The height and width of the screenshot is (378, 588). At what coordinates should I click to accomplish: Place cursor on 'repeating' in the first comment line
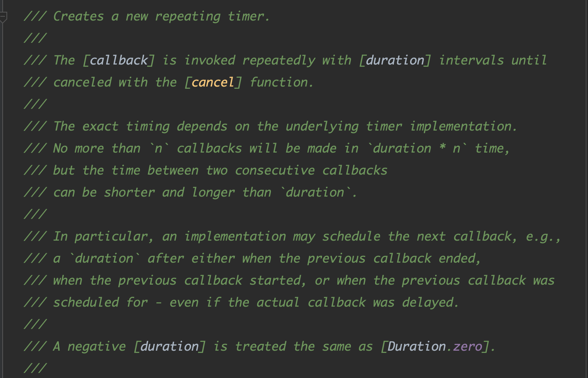[x=188, y=16]
